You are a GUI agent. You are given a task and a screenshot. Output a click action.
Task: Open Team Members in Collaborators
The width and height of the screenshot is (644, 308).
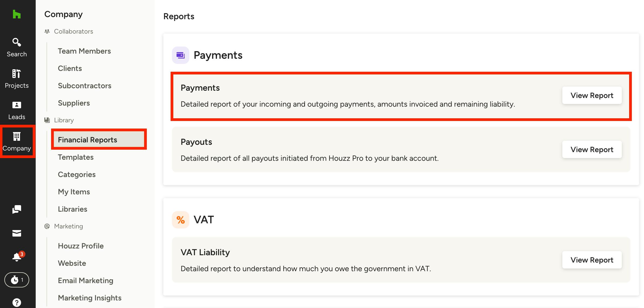point(84,51)
